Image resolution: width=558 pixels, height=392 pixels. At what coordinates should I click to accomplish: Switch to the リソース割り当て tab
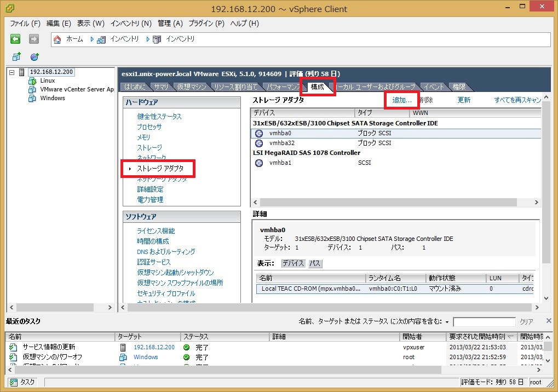coord(236,87)
